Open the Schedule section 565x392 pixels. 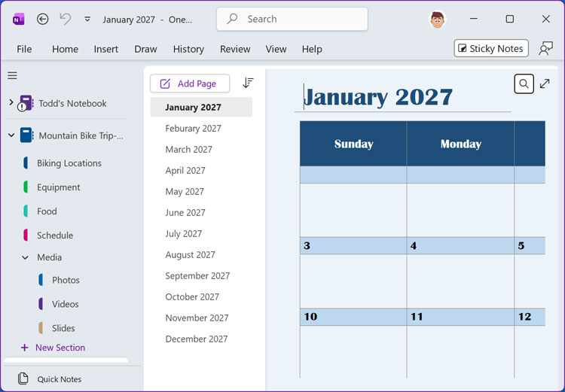click(55, 236)
